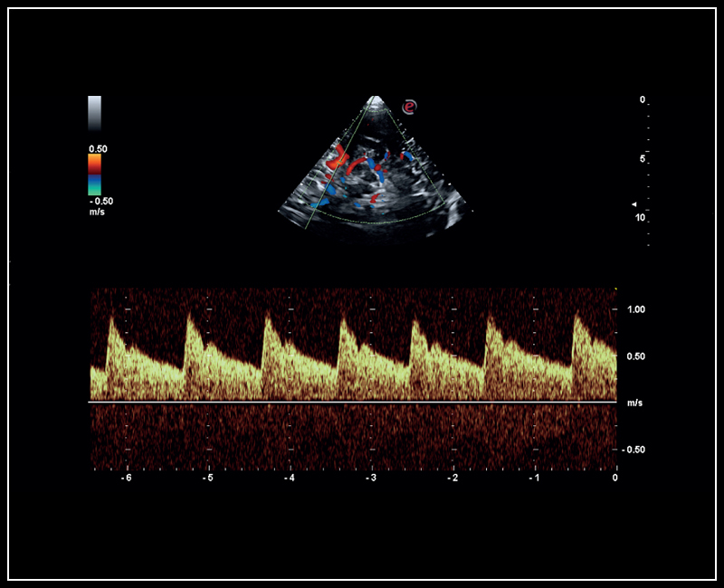The image size is (724, 588).
Task: Click the spectral Doppler baseline
Action: tap(353, 402)
